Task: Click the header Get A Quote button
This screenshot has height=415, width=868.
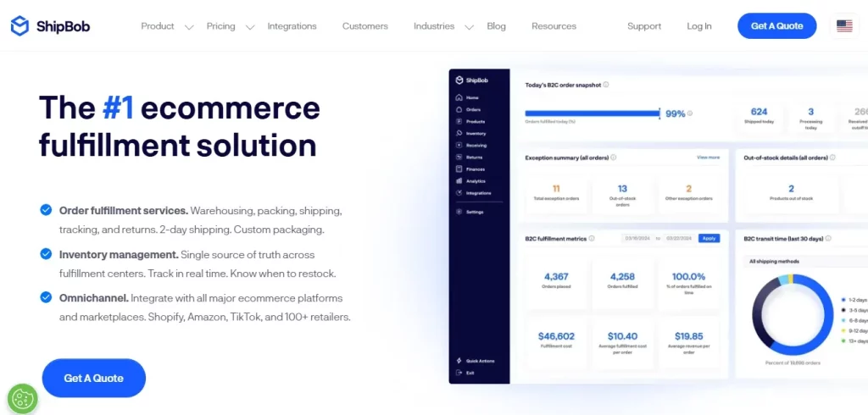Action: pyautogui.click(x=776, y=26)
